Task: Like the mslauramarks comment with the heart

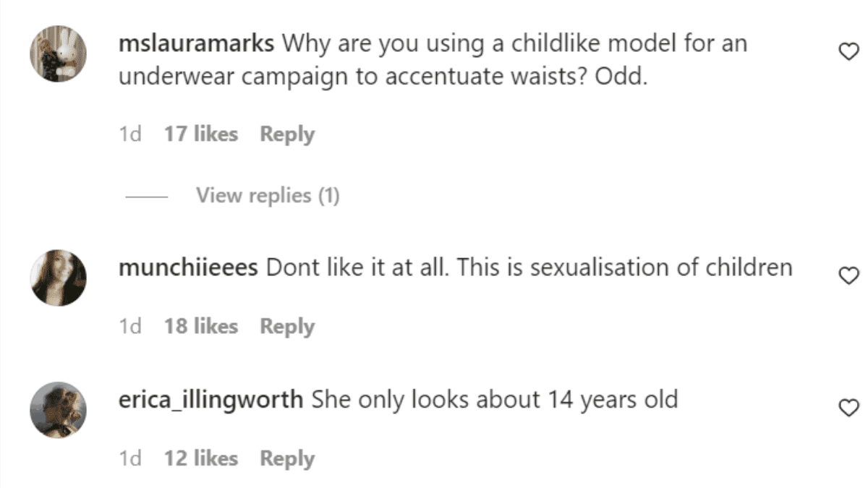Action: click(848, 51)
